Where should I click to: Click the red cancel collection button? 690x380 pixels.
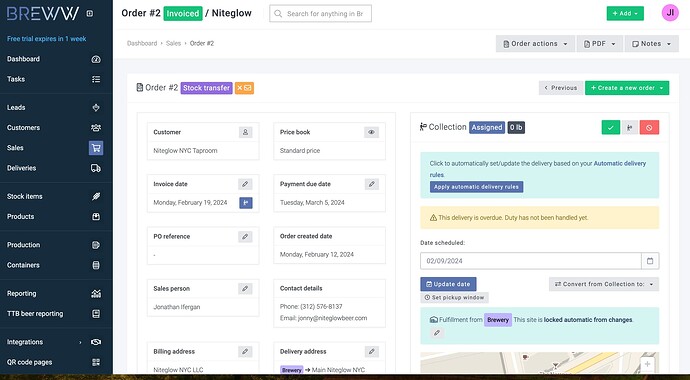(x=650, y=128)
